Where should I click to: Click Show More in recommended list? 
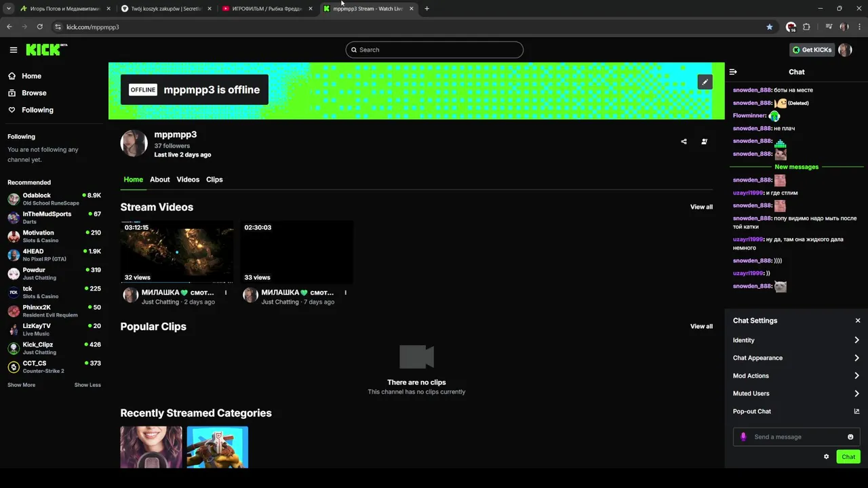click(x=21, y=385)
